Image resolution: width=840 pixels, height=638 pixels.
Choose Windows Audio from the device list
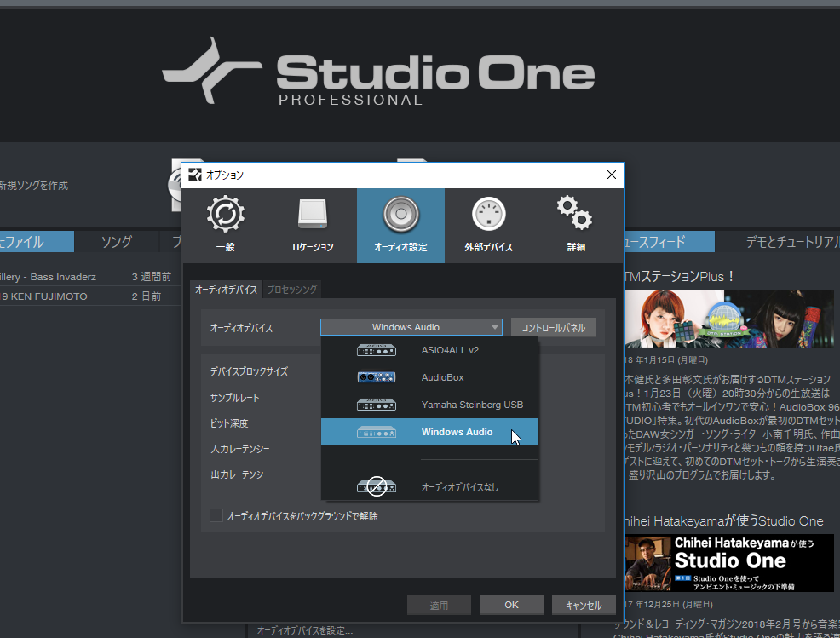429,433
